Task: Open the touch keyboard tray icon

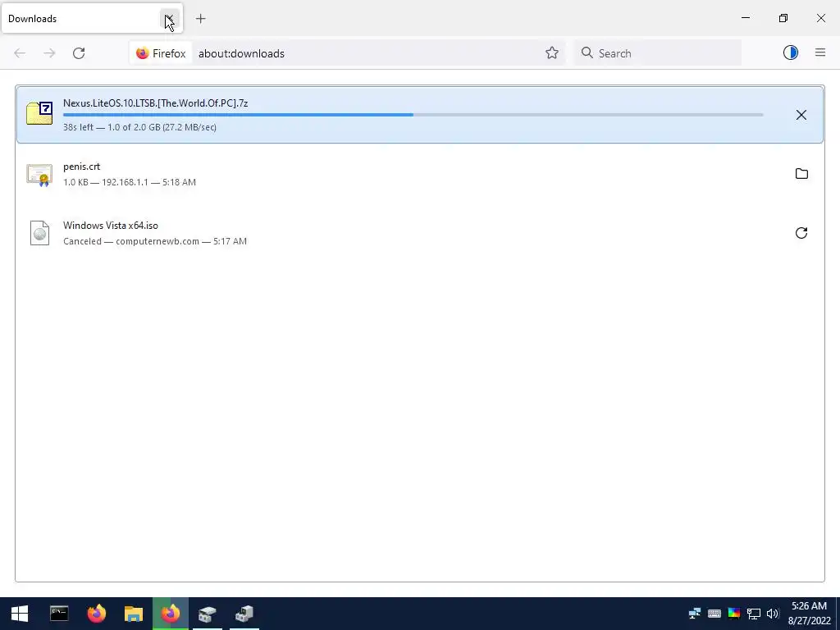Action: coord(714,614)
